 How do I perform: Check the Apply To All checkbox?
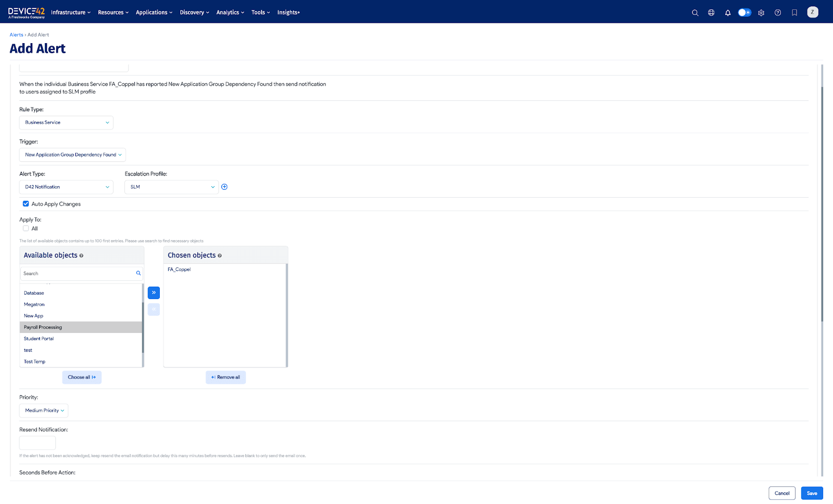click(26, 228)
